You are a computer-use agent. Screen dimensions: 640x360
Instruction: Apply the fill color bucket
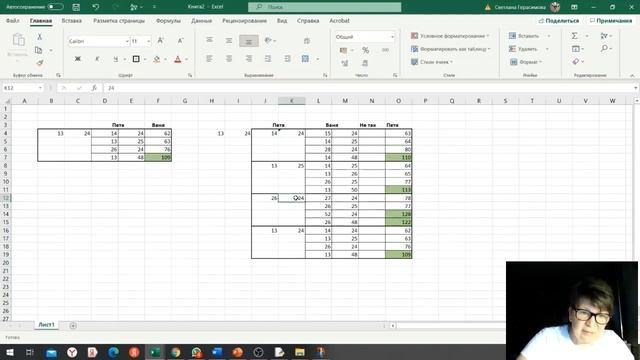tap(157, 59)
